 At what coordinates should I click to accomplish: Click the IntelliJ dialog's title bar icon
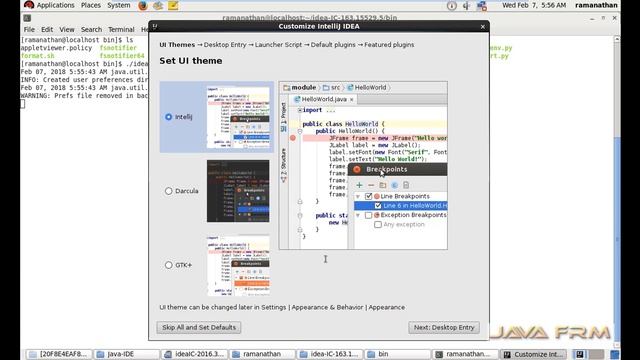[x=155, y=26]
